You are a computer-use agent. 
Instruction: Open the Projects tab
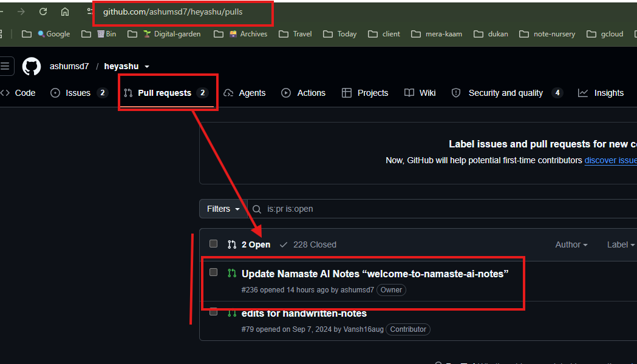coord(365,93)
